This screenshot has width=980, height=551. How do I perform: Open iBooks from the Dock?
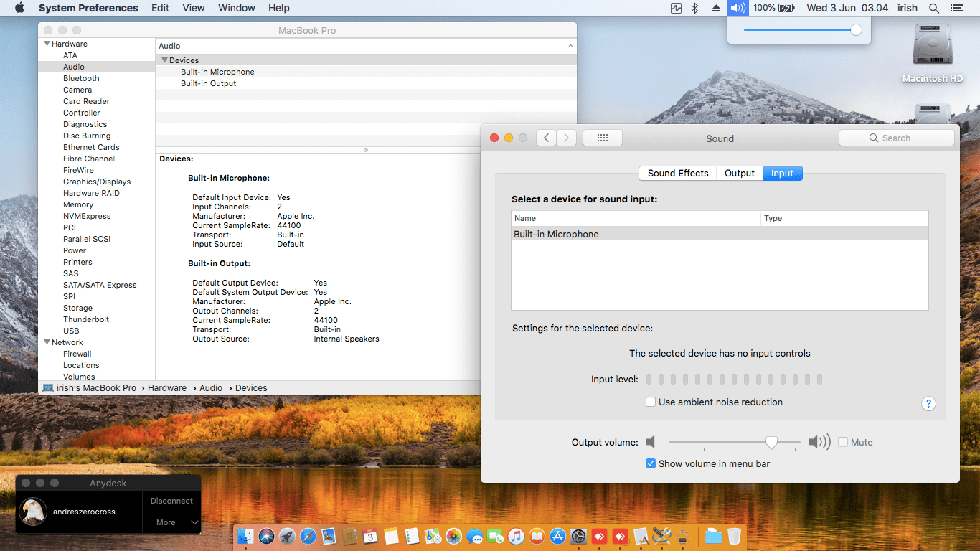pos(537,536)
